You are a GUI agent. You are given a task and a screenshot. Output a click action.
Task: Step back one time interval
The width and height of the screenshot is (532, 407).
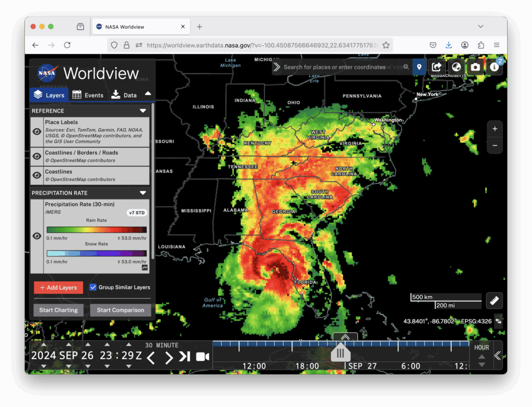tap(151, 358)
